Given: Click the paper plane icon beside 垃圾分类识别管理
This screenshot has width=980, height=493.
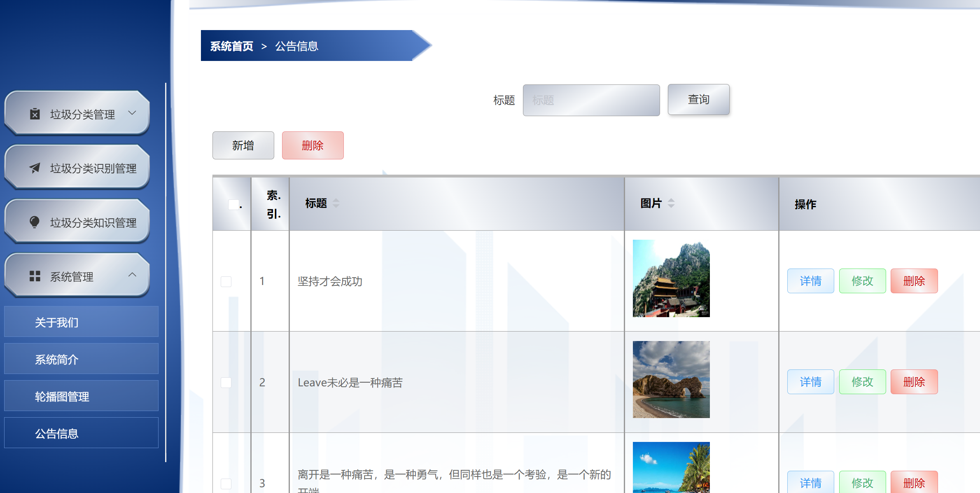Looking at the screenshot, I should 35,168.
